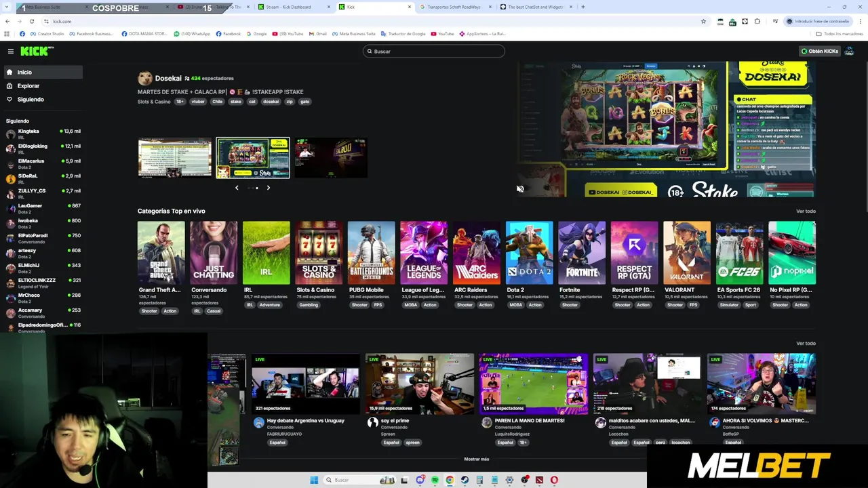Screen dimensions: 868x488
Task: Open Spotify from the taskbar
Action: click(435, 480)
